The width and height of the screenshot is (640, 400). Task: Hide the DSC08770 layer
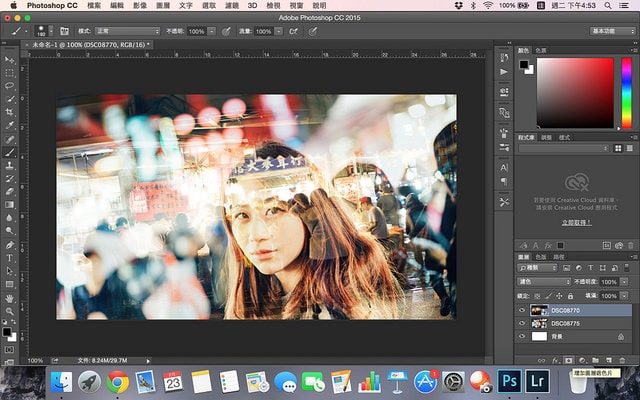tap(521, 310)
